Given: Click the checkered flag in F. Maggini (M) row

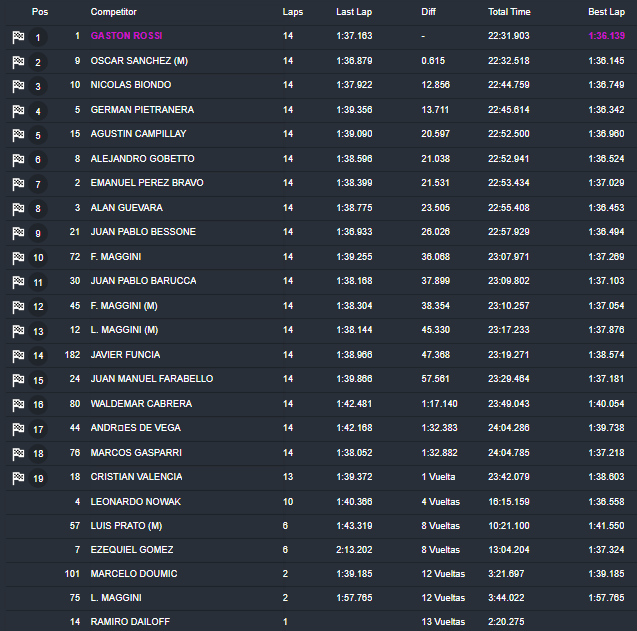Looking at the screenshot, I should 18,307.
